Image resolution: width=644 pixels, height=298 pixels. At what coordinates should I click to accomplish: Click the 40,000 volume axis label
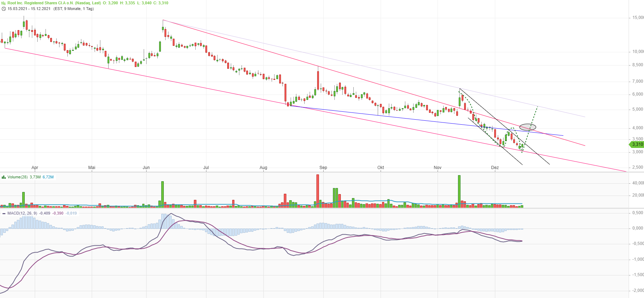tap(638, 183)
